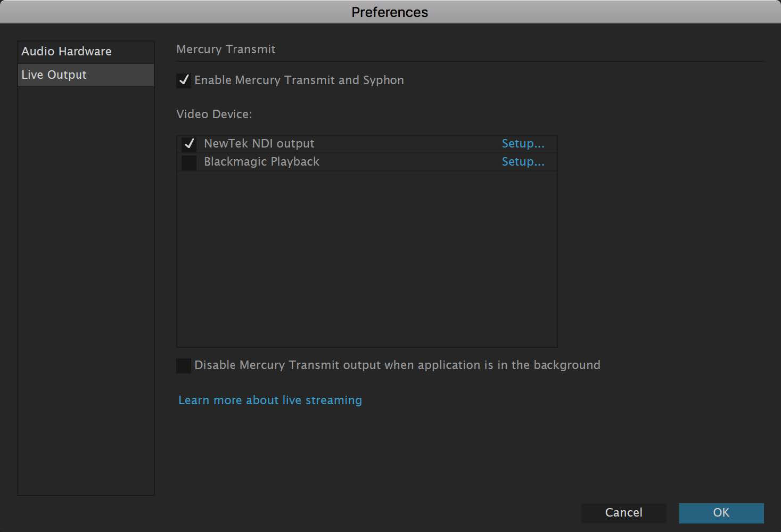
Task: Untick the Enable Mercury Transmit and Syphon checkbox
Action: point(184,80)
